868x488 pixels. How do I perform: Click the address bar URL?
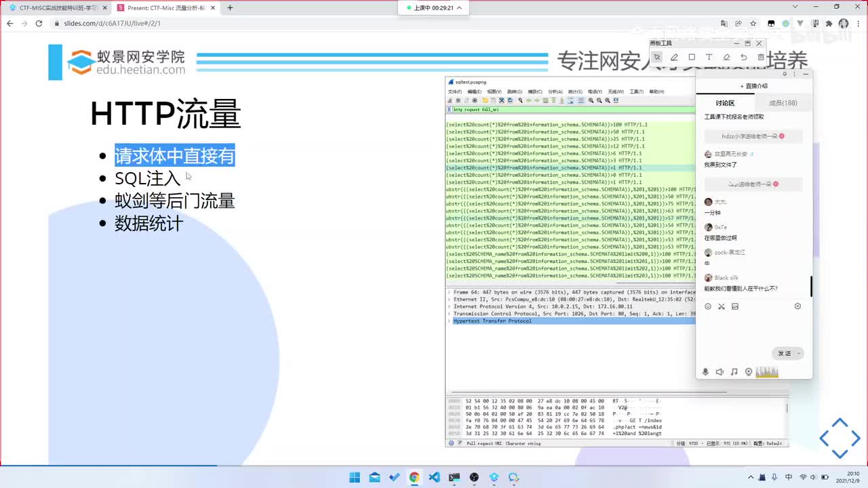pyautogui.click(x=112, y=23)
